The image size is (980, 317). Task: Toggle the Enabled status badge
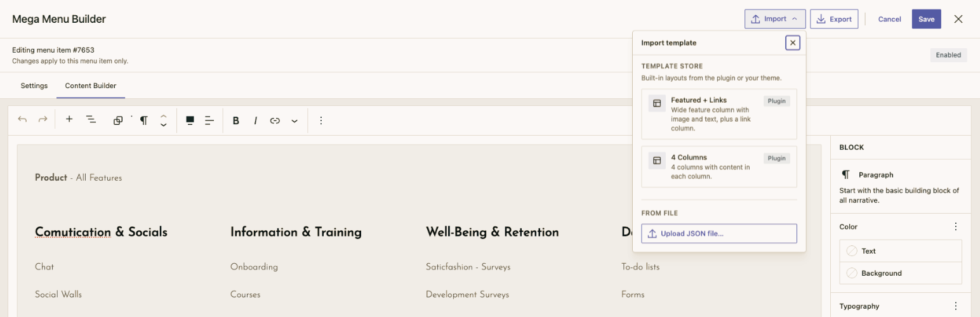pos(949,55)
